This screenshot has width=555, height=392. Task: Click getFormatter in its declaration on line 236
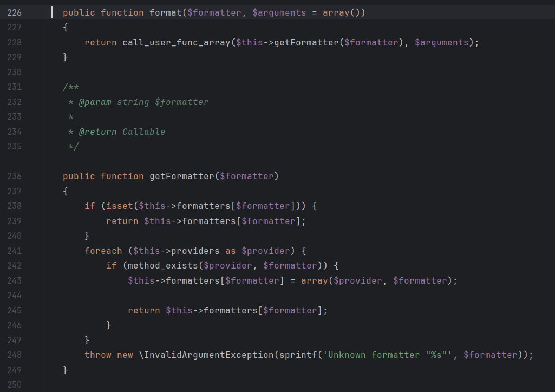click(x=181, y=176)
